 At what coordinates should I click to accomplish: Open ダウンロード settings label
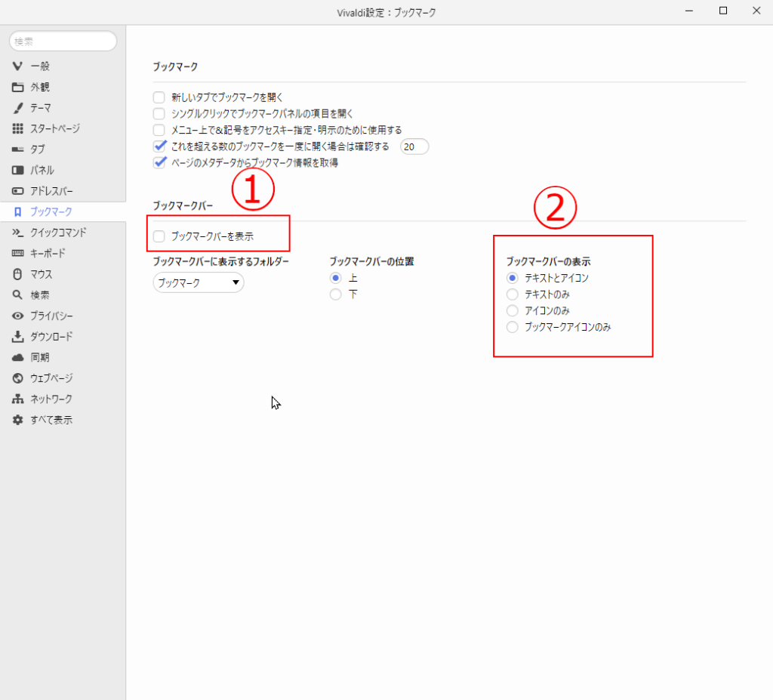point(52,337)
